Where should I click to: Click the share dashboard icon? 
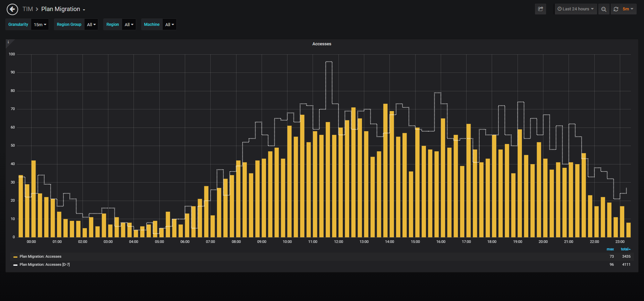click(540, 9)
